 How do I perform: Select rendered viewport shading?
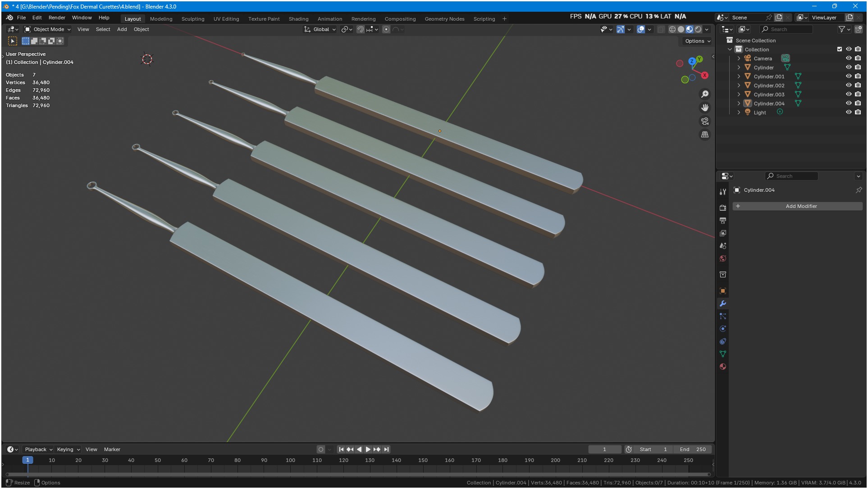[x=698, y=29]
